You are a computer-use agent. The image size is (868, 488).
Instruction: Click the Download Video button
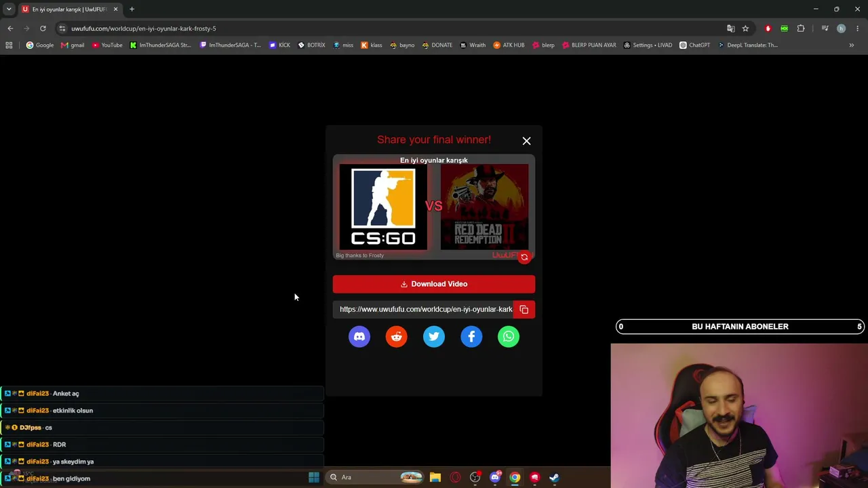click(434, 284)
